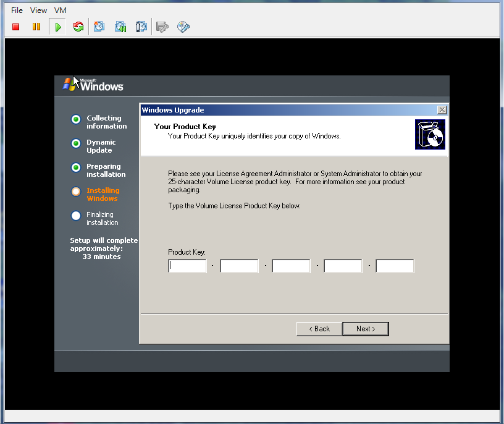This screenshot has height=424, width=504.
Task: Open the View menu
Action: click(x=38, y=10)
